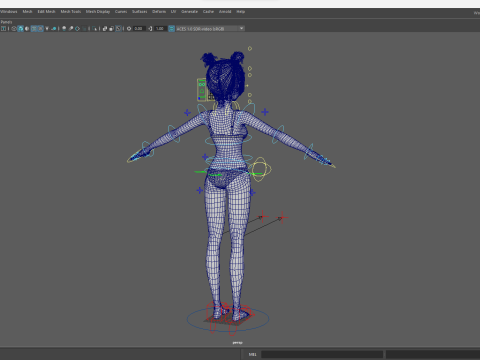Select the top yellow diamond control above the head

(x=250, y=49)
